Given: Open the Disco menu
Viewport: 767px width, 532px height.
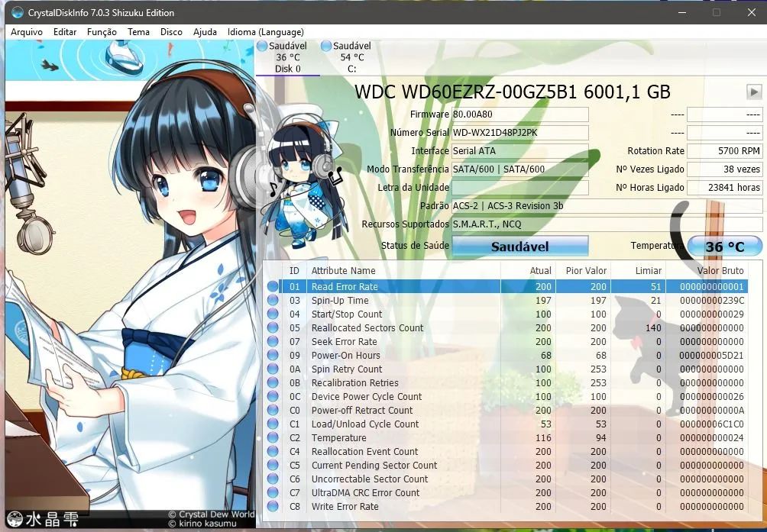Looking at the screenshot, I should tap(171, 32).
